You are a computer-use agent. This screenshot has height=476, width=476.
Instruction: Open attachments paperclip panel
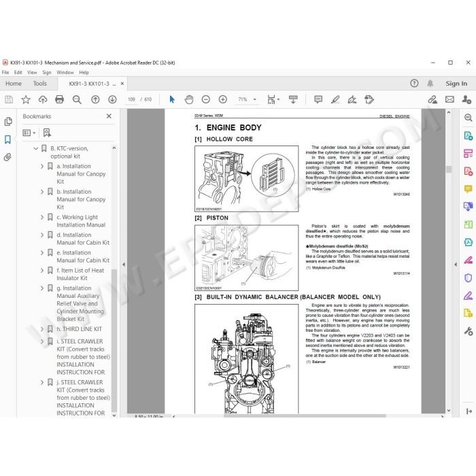click(7, 157)
